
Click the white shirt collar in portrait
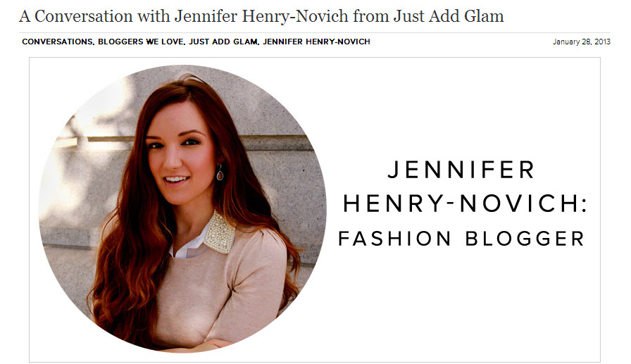pyautogui.click(x=189, y=246)
